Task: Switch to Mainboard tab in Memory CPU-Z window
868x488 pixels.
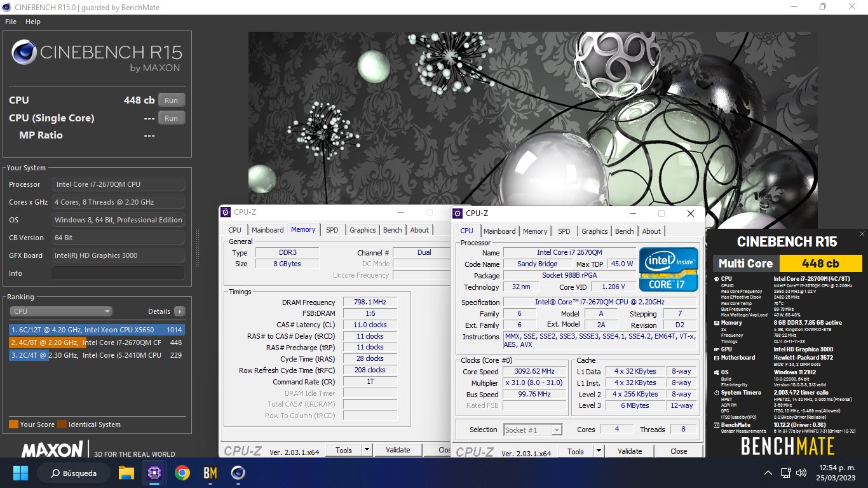Action: [268, 230]
